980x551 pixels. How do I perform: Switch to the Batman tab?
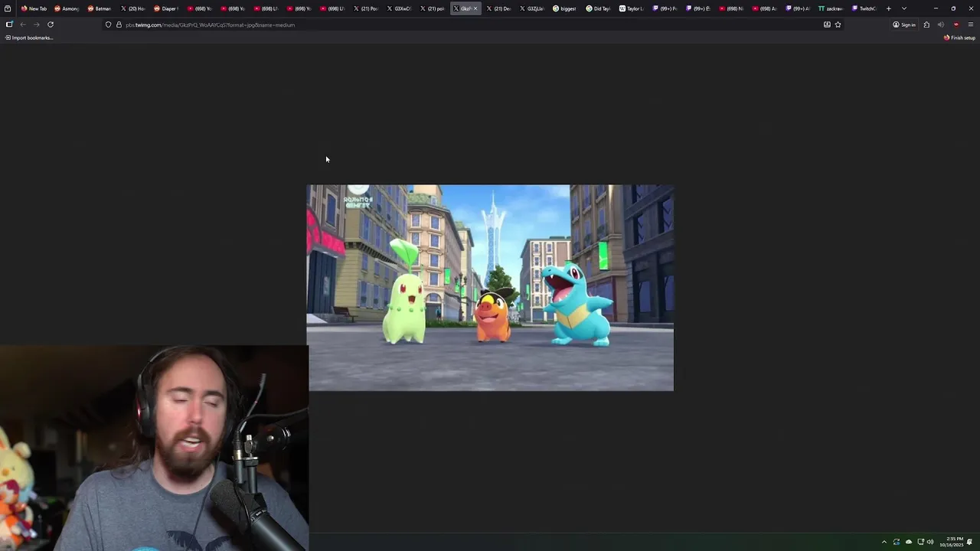tap(100, 8)
